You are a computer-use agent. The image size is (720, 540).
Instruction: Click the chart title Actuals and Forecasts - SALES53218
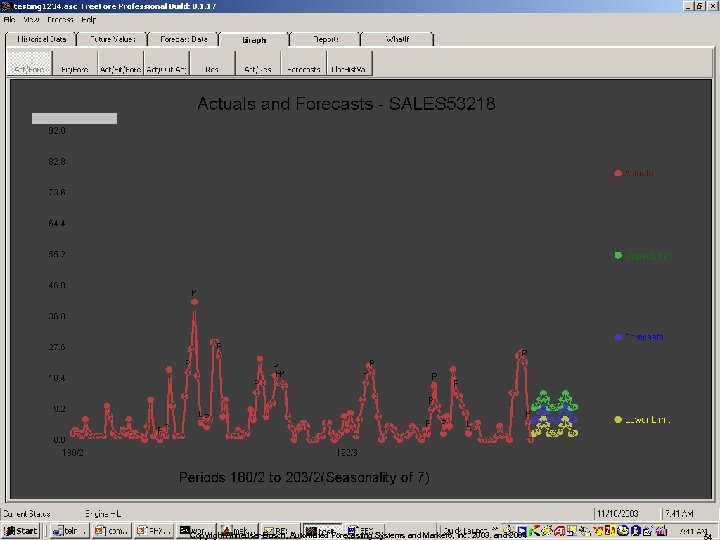click(x=346, y=104)
